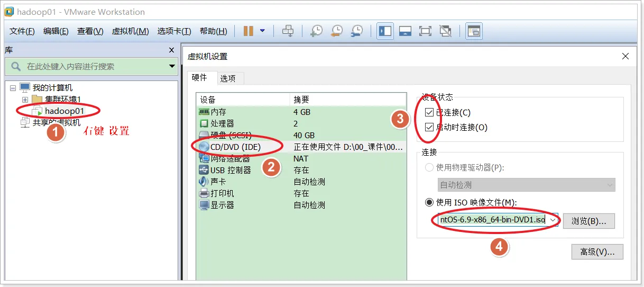Click the CD/DVD disc icon in device list

pyautogui.click(x=204, y=147)
